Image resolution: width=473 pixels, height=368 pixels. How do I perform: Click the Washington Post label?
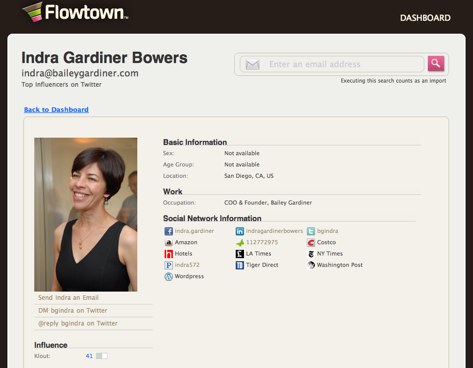point(340,265)
